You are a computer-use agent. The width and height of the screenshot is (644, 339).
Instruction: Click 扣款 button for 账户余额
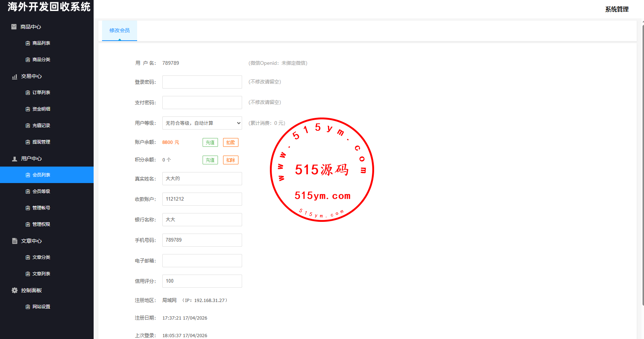coord(231,142)
